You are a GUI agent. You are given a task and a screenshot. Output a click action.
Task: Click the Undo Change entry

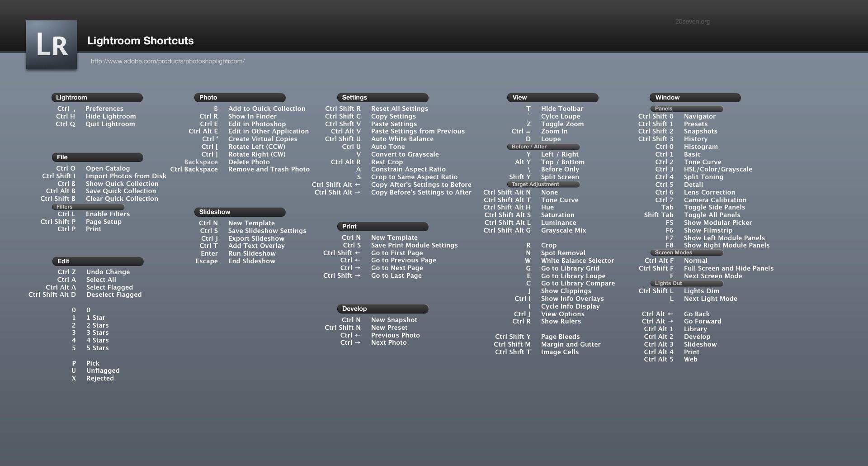108,272
